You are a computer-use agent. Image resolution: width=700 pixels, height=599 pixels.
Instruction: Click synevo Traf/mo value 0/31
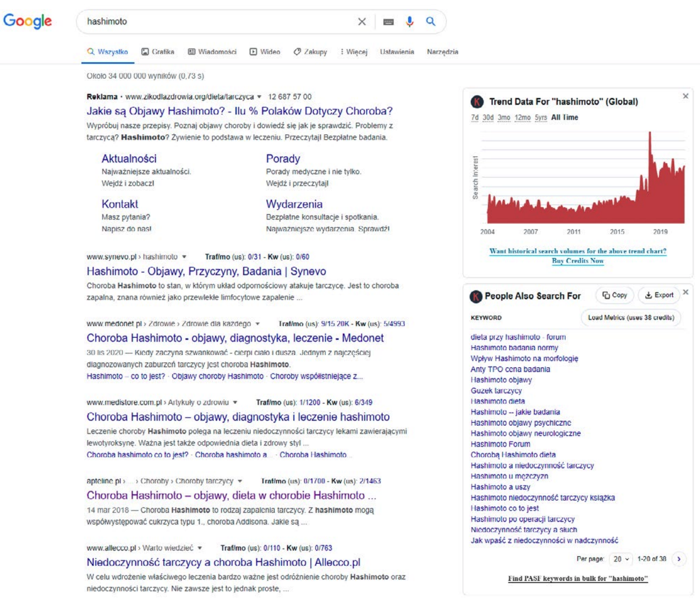[254, 257]
